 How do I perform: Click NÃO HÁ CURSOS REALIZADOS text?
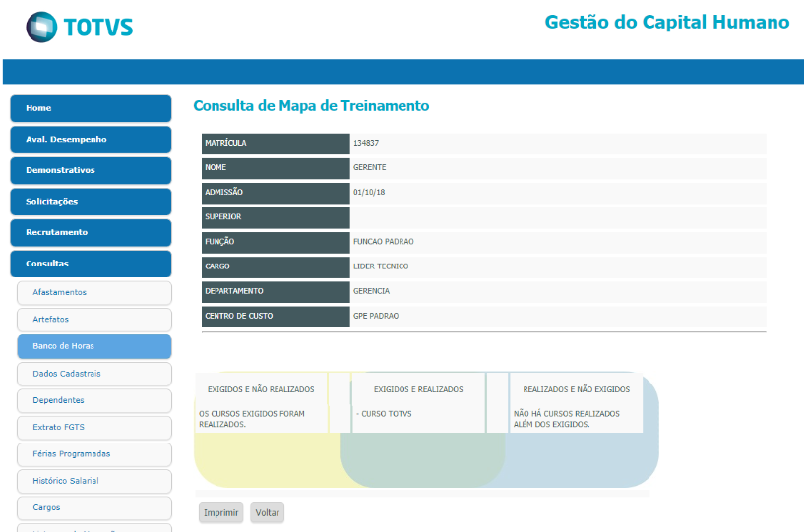click(567, 419)
